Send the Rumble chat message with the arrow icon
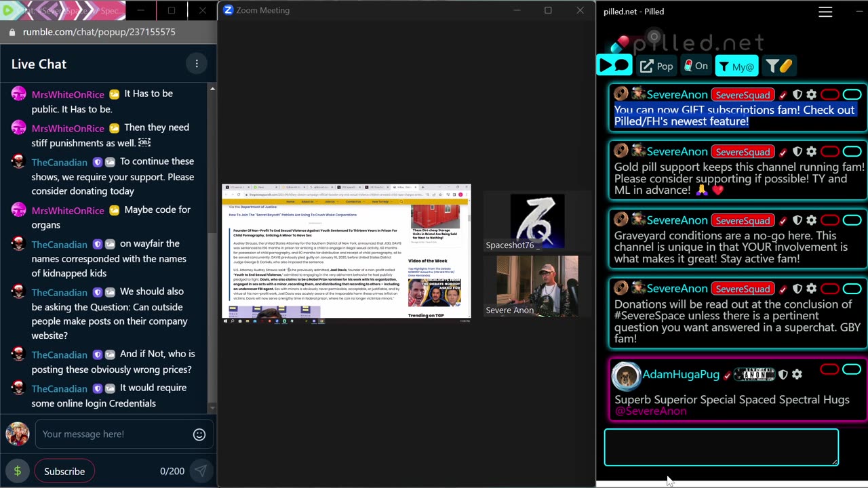Viewport: 868px width, 488px height. coord(201,471)
